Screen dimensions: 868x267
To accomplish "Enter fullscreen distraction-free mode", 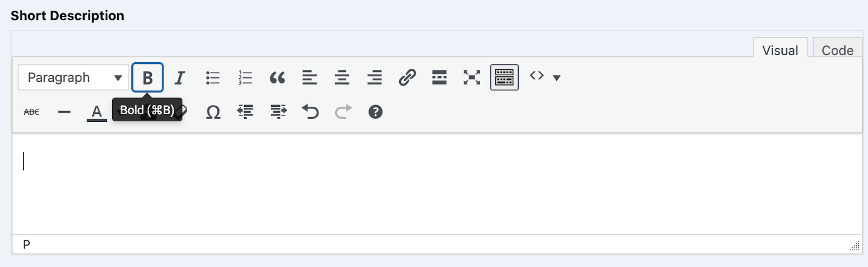I will (472, 77).
